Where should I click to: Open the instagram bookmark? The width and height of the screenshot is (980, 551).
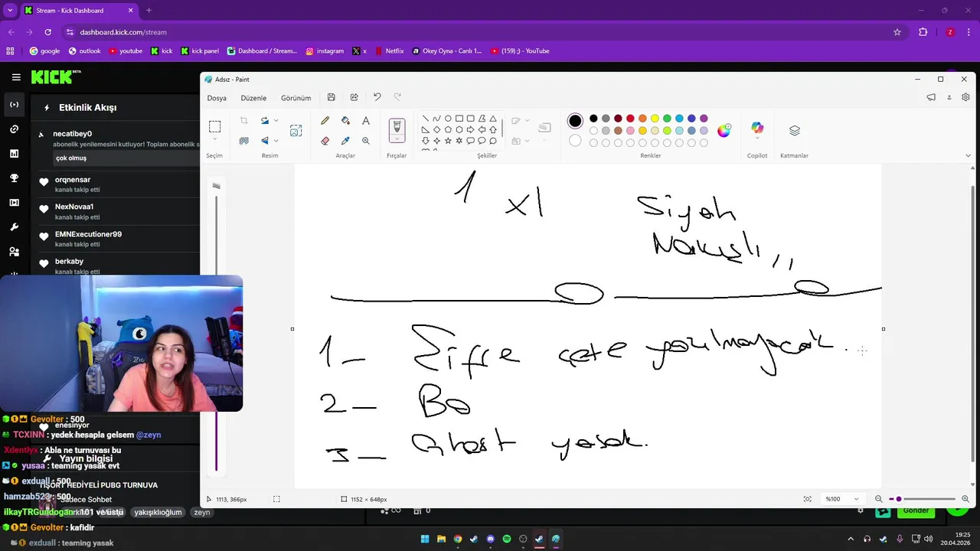click(x=325, y=51)
